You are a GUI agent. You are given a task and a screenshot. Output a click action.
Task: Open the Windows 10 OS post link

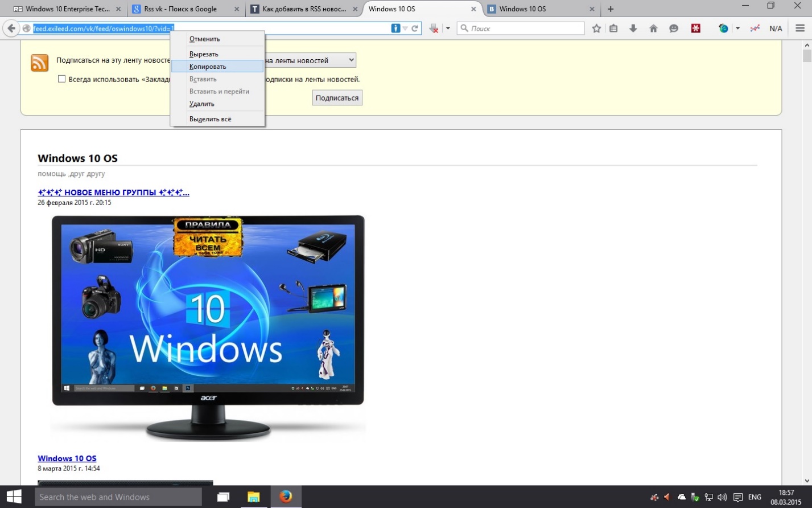click(x=67, y=458)
